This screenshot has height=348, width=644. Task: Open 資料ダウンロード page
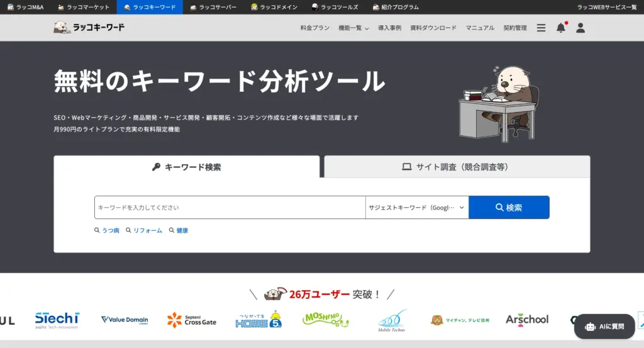[x=433, y=28]
